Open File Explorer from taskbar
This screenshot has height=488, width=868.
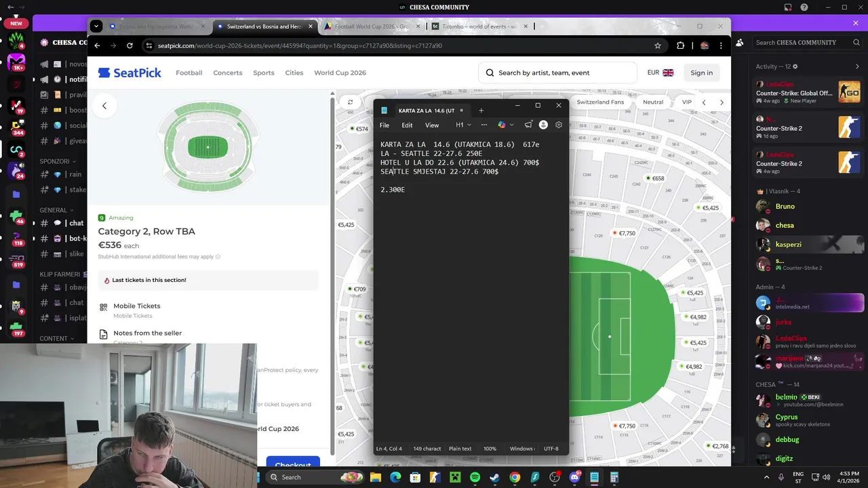coord(375,477)
